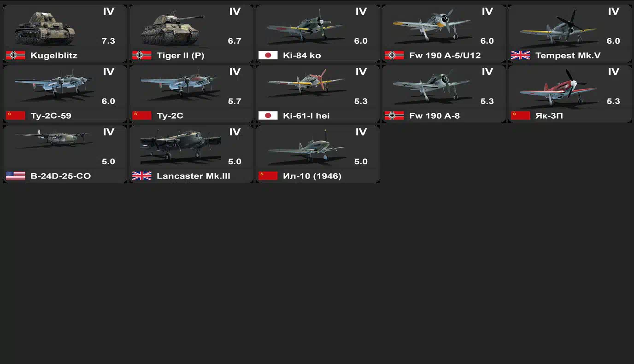Select the Kugelblitz tank card
Viewport: 634px width, 364px height.
pos(65,34)
